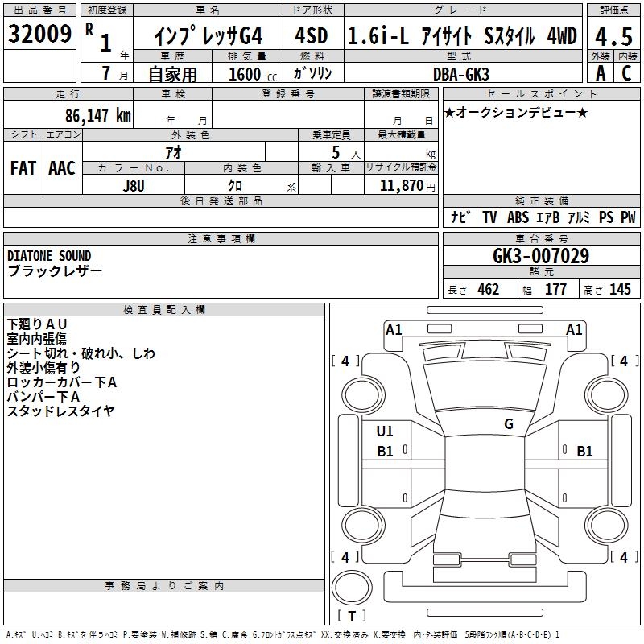Click inspector note ロッカーカバー下A
Screen dimensions: 644x644
point(62,382)
